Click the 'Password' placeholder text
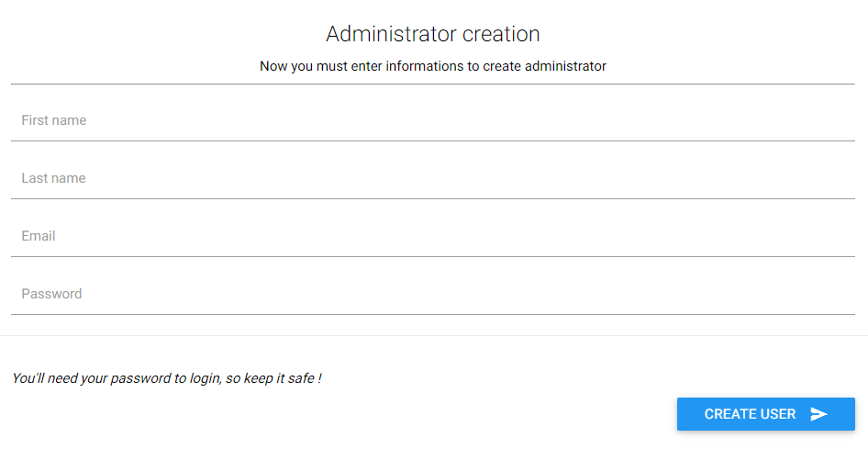Viewport: 868px width, 449px height. [x=51, y=294]
